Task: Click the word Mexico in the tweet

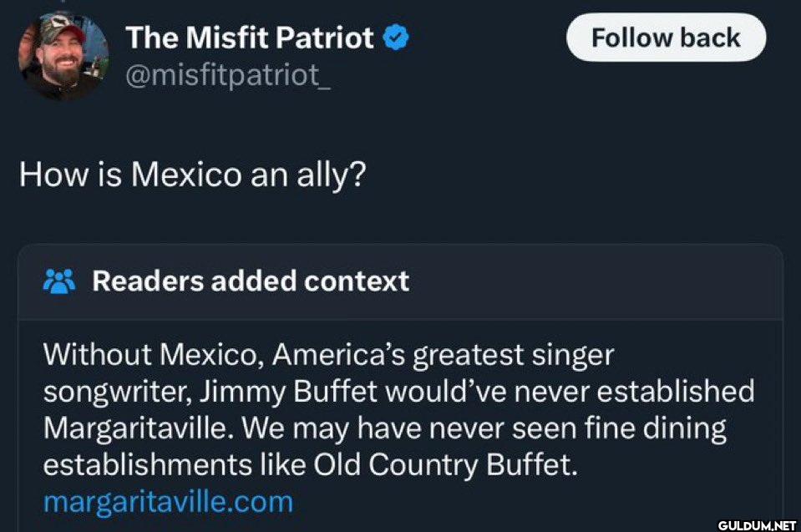Action: click(186, 174)
